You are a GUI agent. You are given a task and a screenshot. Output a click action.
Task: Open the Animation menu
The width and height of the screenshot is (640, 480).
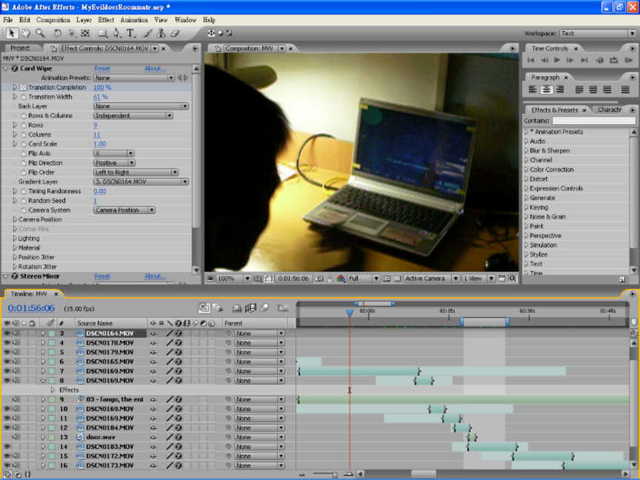(x=134, y=20)
